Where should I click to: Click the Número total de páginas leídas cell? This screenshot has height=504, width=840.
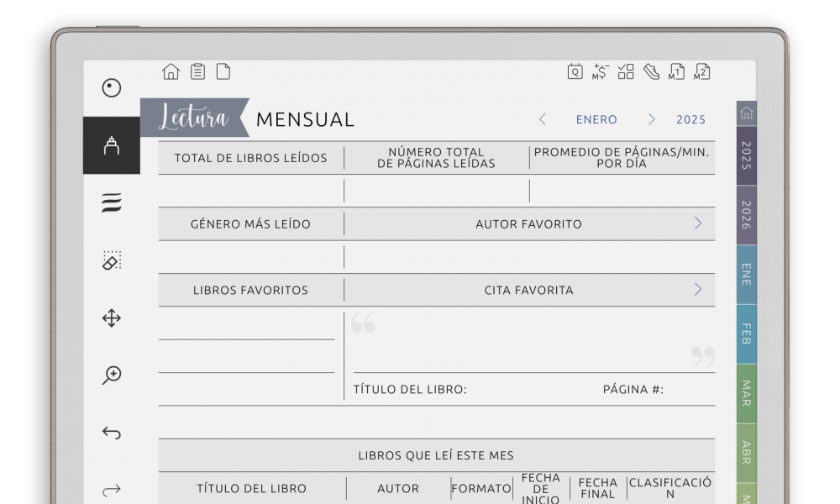click(x=436, y=191)
